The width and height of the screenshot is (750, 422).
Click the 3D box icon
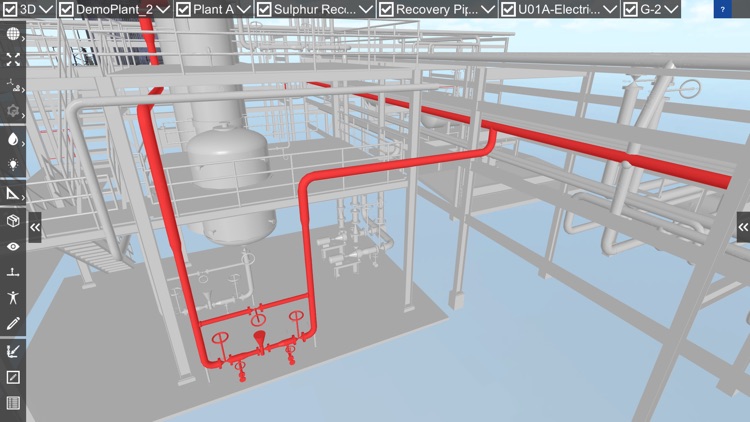[x=13, y=221]
